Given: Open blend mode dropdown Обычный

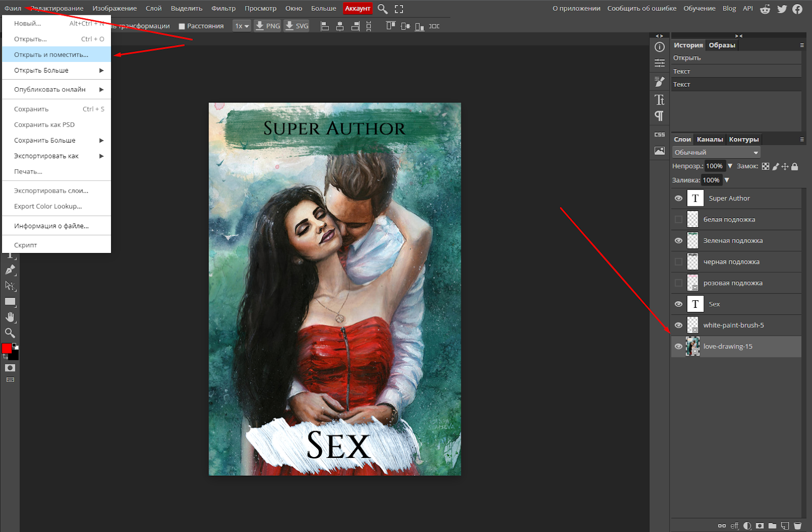Looking at the screenshot, I should click(716, 152).
